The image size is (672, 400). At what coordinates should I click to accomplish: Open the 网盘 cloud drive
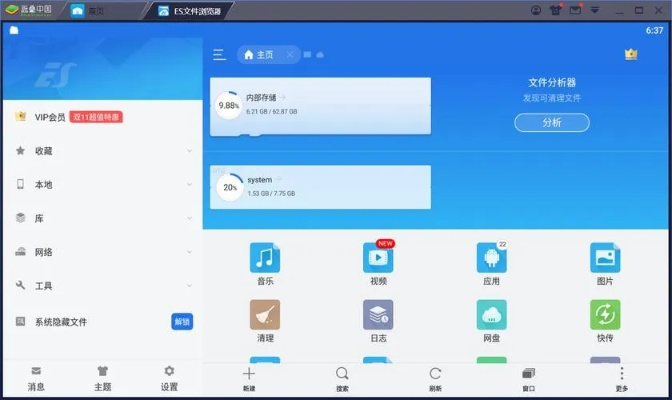[491, 316]
